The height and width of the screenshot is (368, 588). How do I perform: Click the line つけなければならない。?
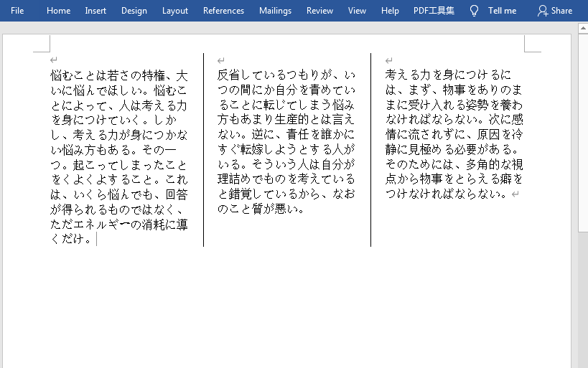click(x=447, y=194)
